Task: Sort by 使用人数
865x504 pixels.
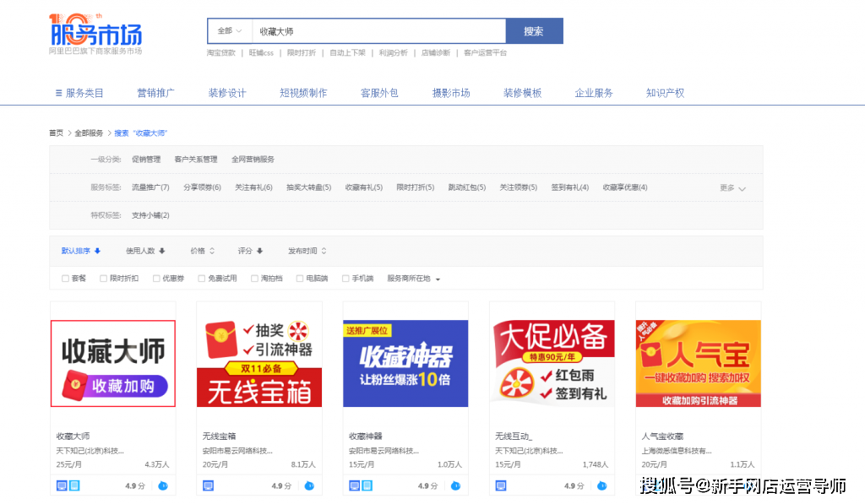Action: coord(145,251)
